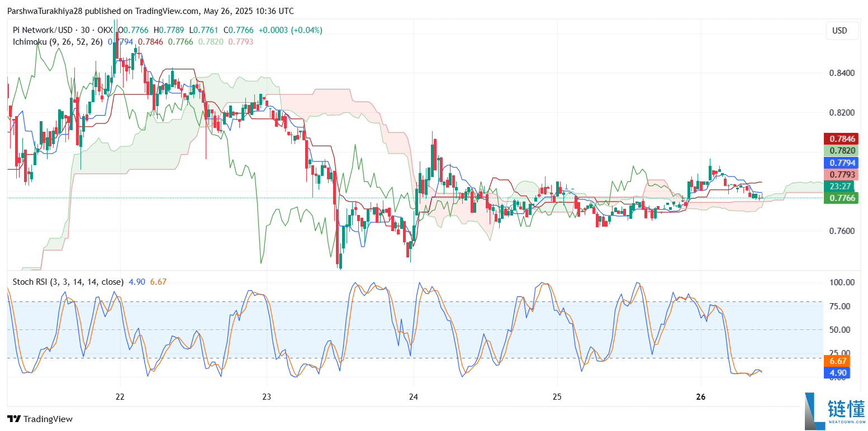Click date label 24 on time axis
This screenshot has height=431, width=868.
click(413, 397)
